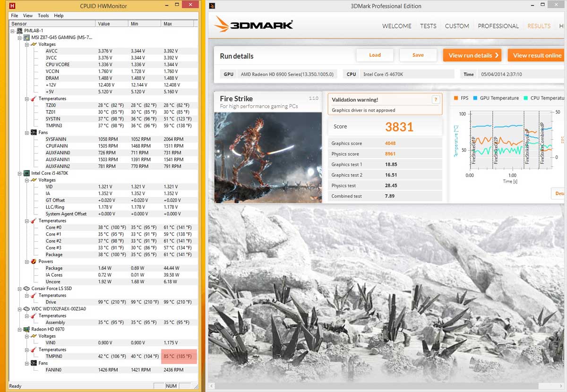Screen dimensions: 567x392
Task: Click the Load button
Action: (x=375, y=55)
